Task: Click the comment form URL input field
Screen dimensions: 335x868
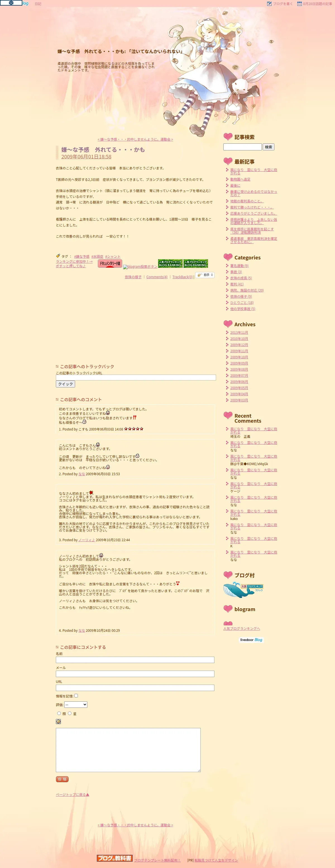Action: pyautogui.click(x=135, y=688)
